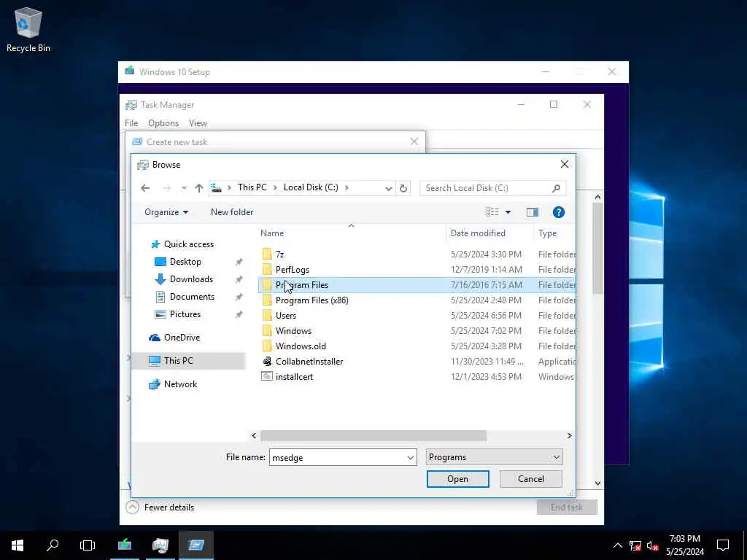
Task: Open the recent locations dropdown arrow
Action: (184, 188)
